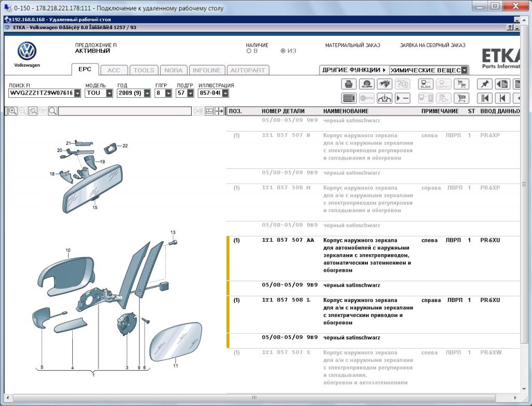Click the document with left arrow icon
This screenshot has width=532, height=406.
coord(502,84)
